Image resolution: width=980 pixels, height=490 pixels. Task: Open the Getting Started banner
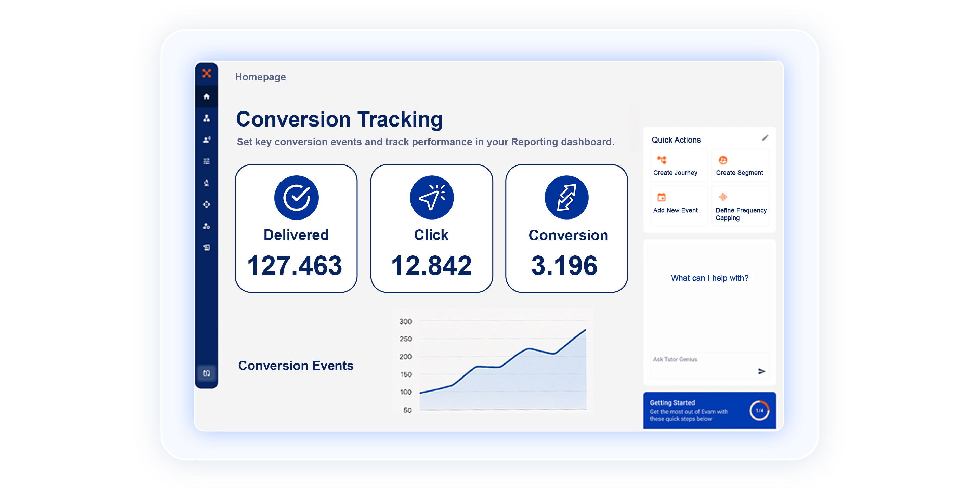689,410
